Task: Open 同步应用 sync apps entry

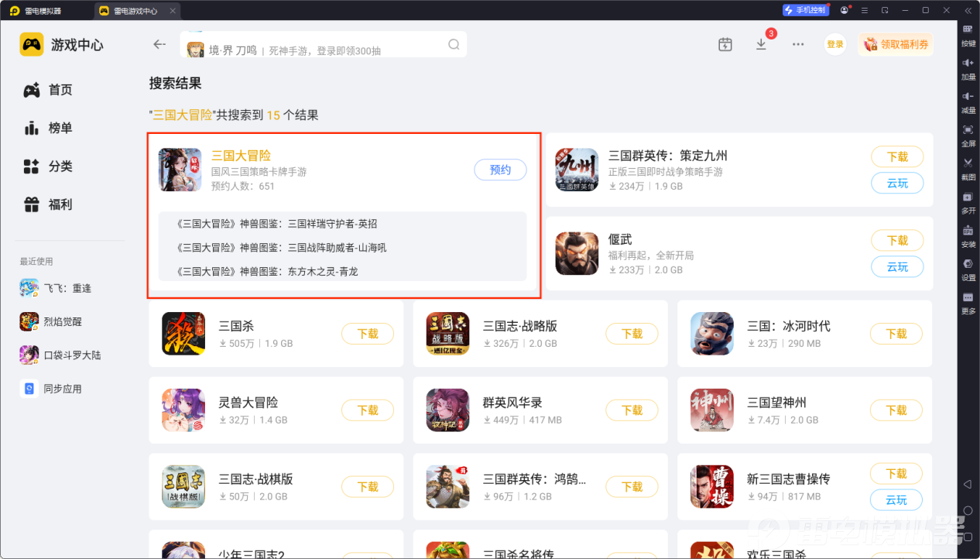Action: [x=51, y=389]
